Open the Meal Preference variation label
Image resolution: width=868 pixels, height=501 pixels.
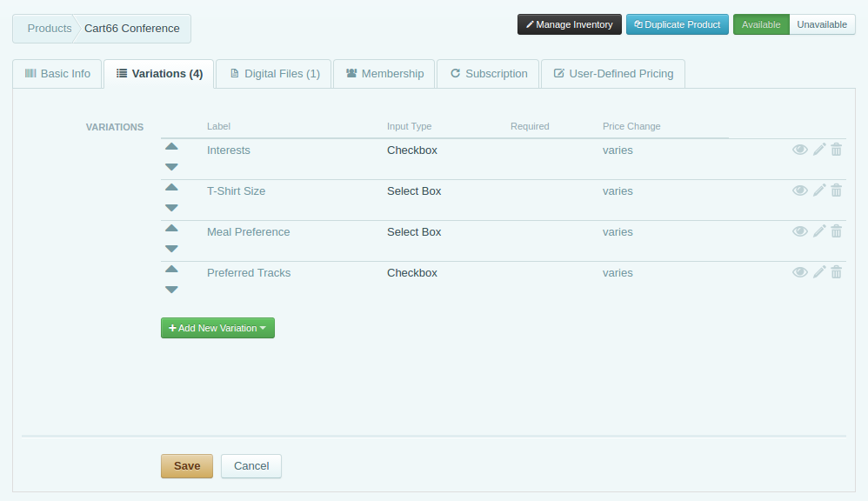[249, 232]
